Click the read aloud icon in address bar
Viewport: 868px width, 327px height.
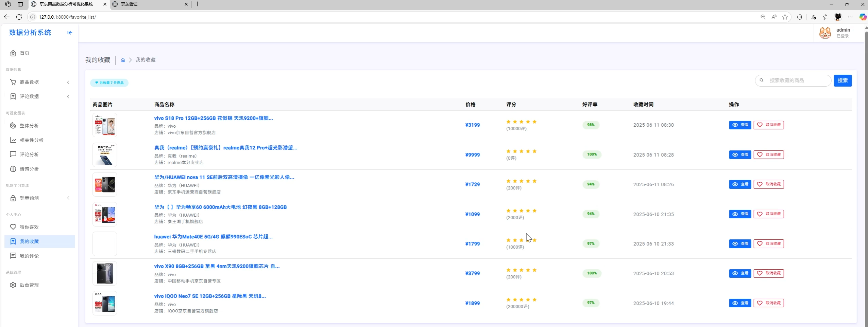click(x=774, y=17)
